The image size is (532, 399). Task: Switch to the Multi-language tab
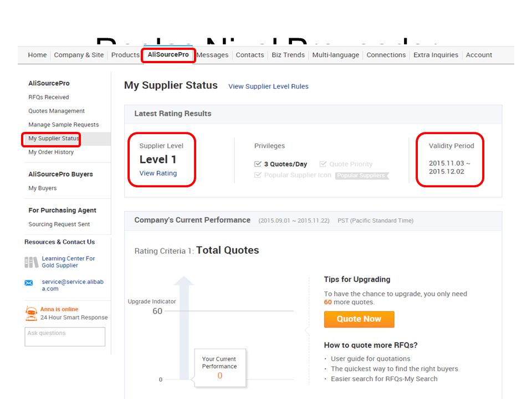(x=336, y=55)
